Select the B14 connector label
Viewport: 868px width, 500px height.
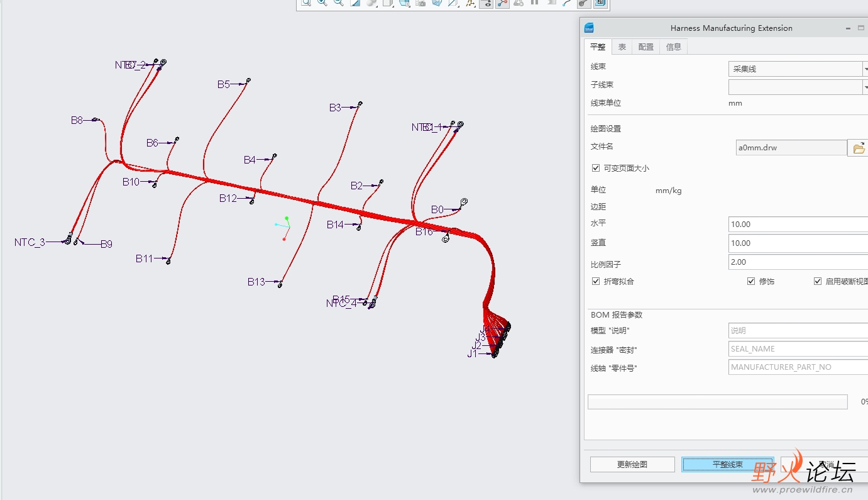335,225
